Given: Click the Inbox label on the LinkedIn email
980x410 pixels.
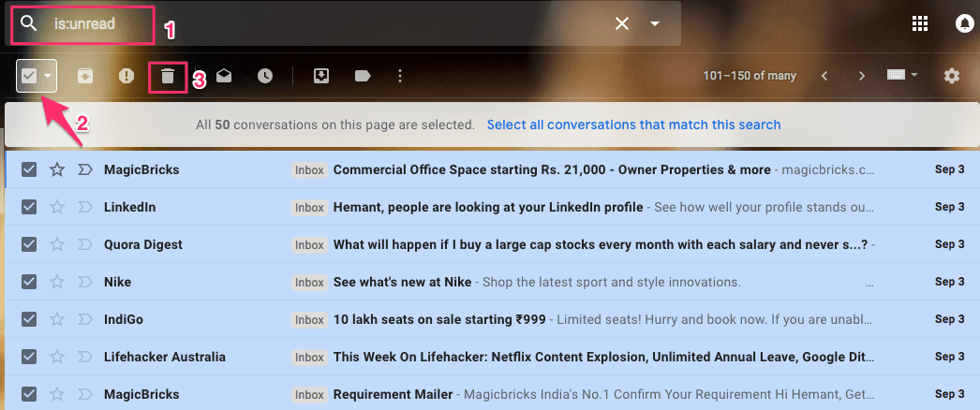Looking at the screenshot, I should point(309,207).
